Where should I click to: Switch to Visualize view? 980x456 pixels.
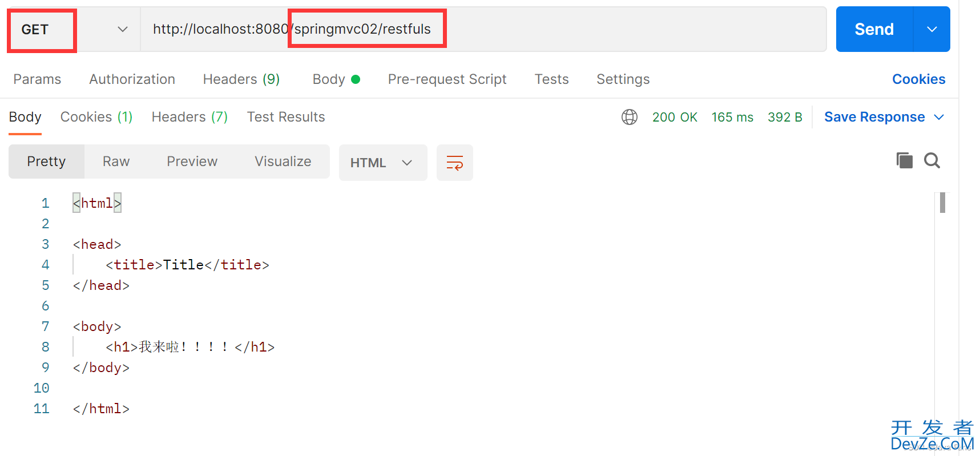283,162
